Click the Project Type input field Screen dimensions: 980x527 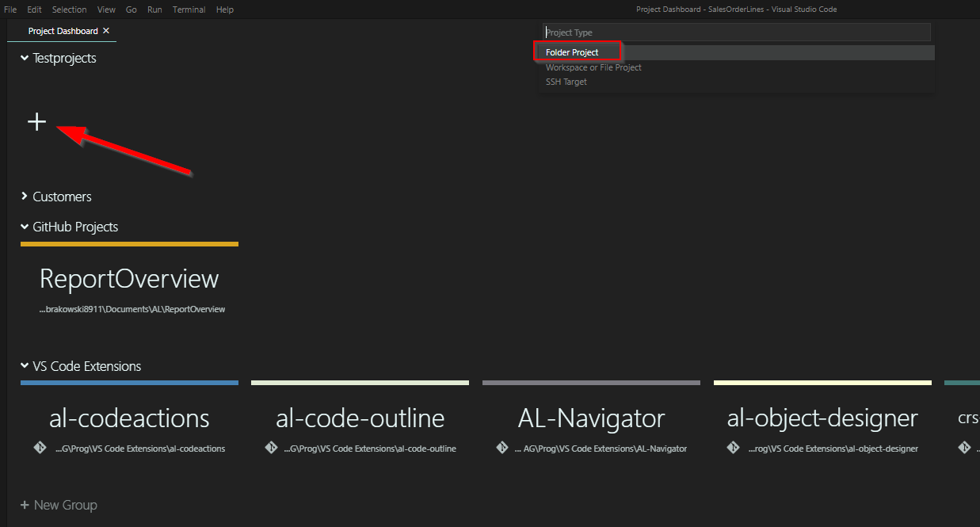pos(735,32)
